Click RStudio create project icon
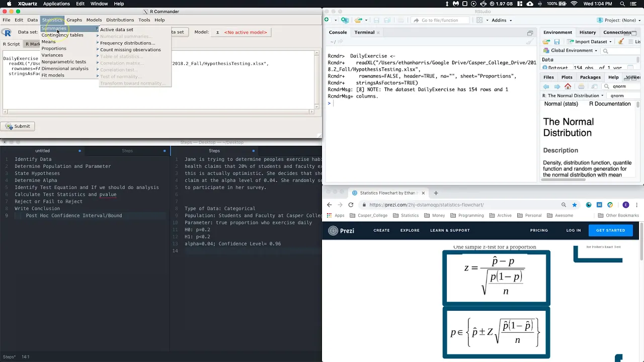This screenshot has height=362, width=644. (345, 20)
